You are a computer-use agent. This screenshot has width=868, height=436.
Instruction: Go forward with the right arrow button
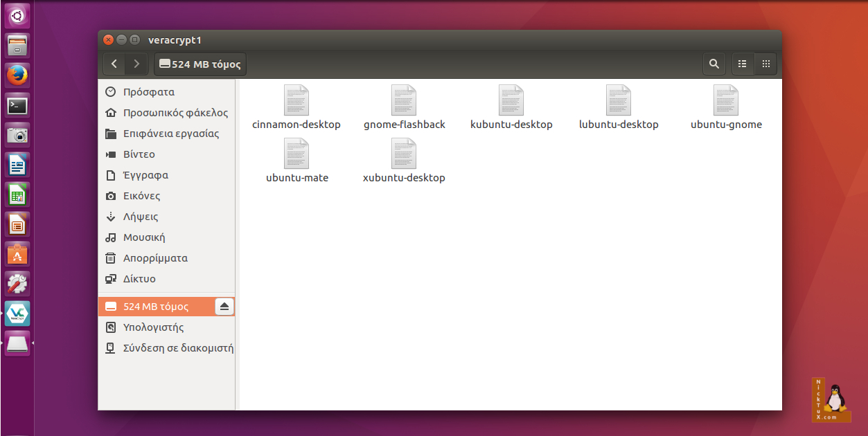(136, 64)
